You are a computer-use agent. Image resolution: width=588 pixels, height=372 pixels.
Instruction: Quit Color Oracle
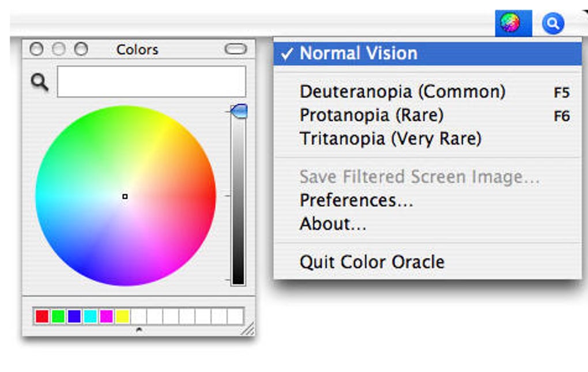(x=371, y=262)
